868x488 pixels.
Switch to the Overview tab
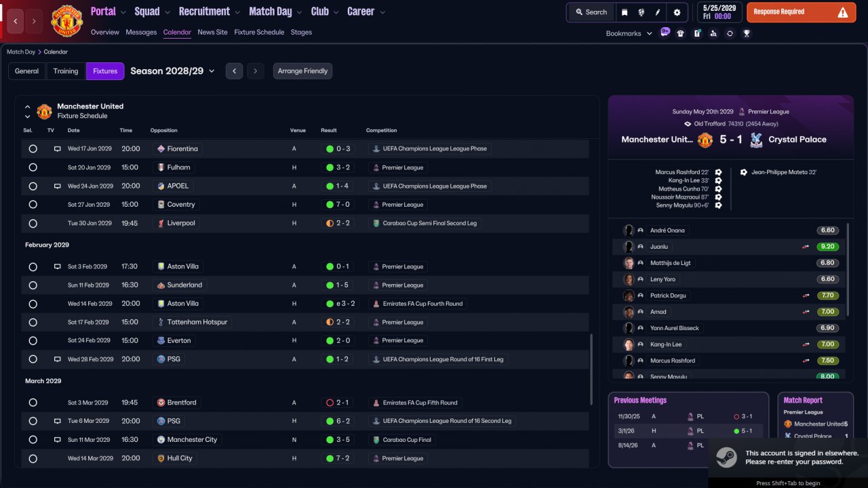click(105, 32)
